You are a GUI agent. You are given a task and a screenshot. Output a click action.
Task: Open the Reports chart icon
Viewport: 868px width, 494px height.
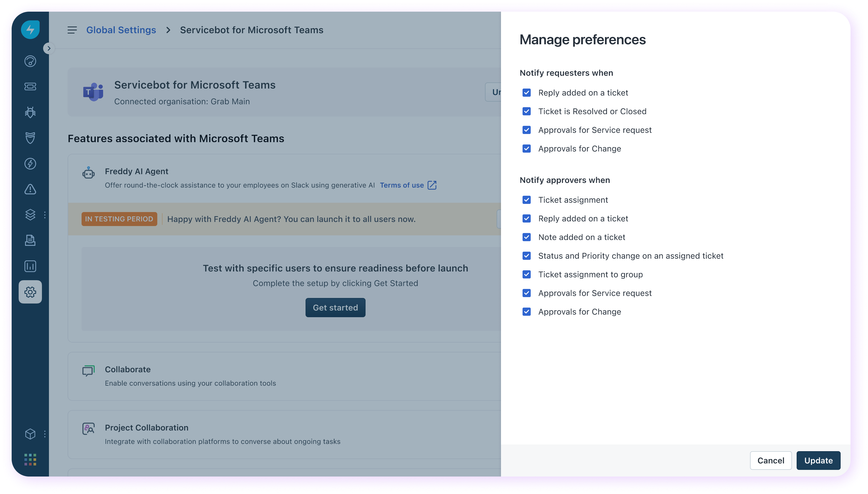(x=30, y=266)
